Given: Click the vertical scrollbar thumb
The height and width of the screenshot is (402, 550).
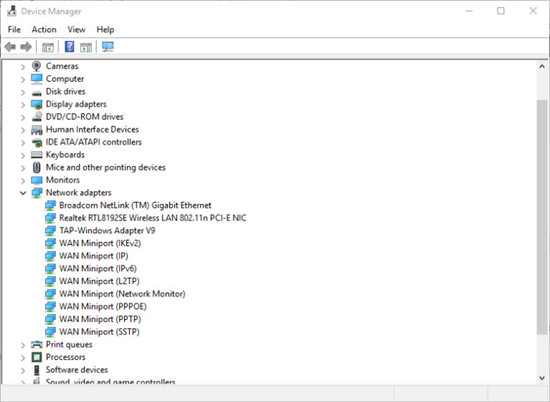Looking at the screenshot, I should tap(542, 217).
